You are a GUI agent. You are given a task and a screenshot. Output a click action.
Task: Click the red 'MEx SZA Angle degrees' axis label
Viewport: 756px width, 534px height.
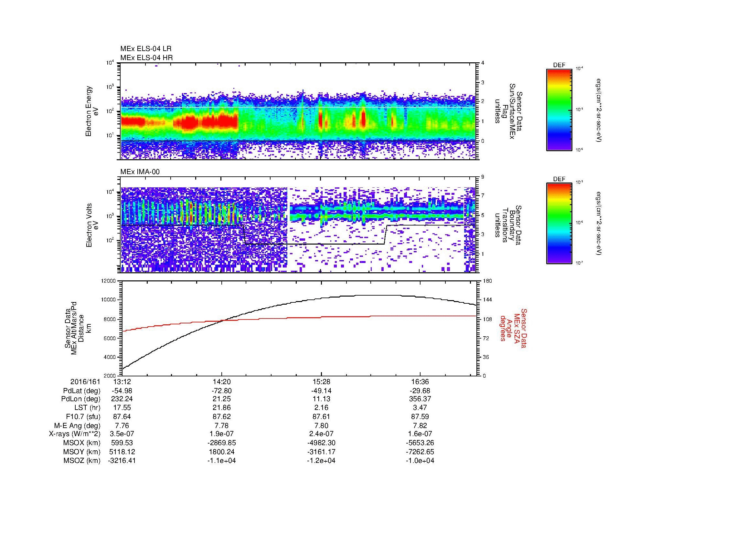coord(513,328)
